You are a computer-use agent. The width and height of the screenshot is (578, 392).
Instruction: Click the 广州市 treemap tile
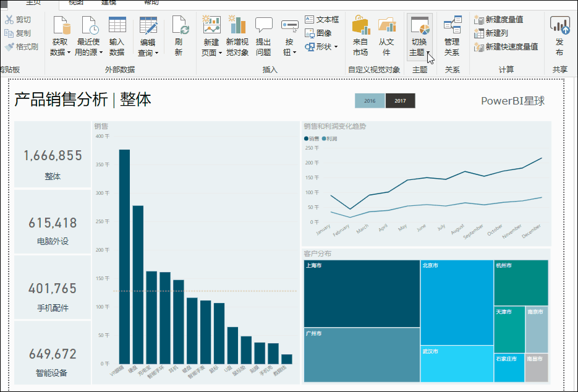pyautogui.click(x=362, y=355)
